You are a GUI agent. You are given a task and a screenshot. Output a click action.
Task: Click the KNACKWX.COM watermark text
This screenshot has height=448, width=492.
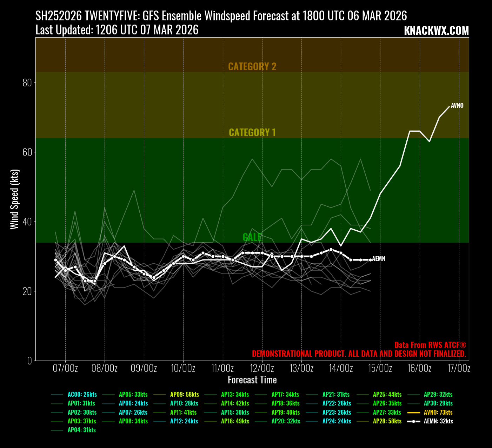pos(436,31)
